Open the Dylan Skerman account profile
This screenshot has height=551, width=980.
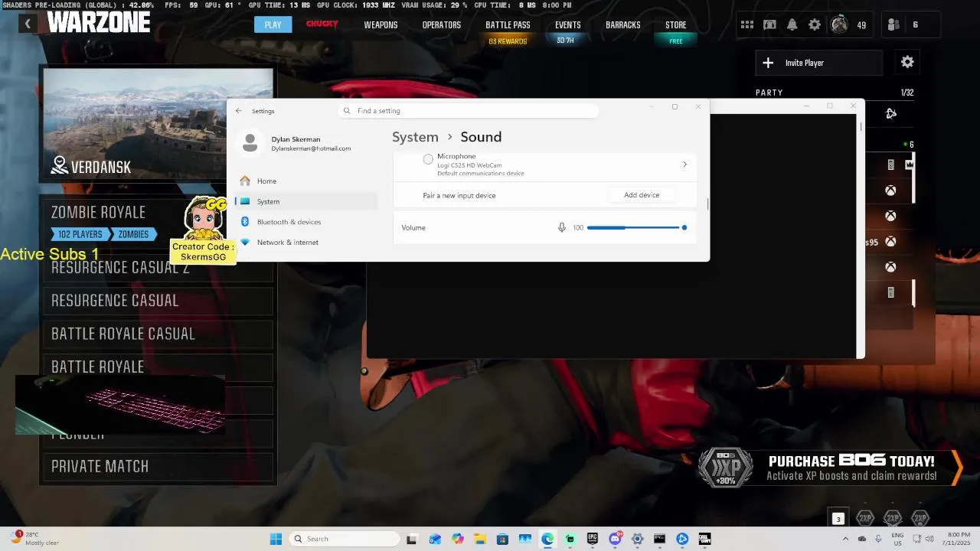click(x=296, y=143)
